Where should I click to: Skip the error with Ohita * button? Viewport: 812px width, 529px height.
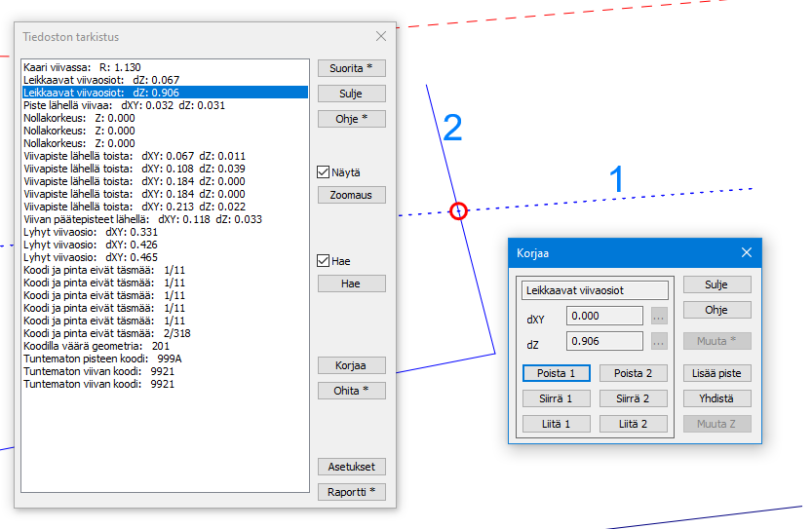pos(351,391)
